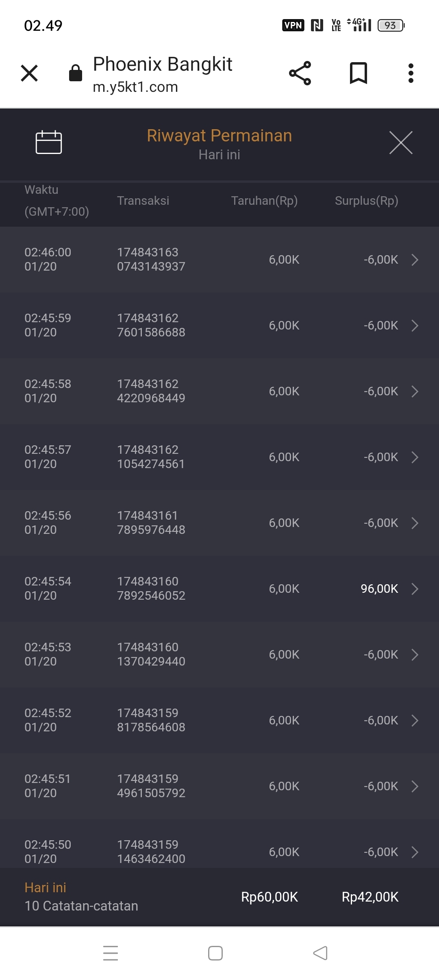Open chevron for the 02:45:59 record

tap(415, 325)
